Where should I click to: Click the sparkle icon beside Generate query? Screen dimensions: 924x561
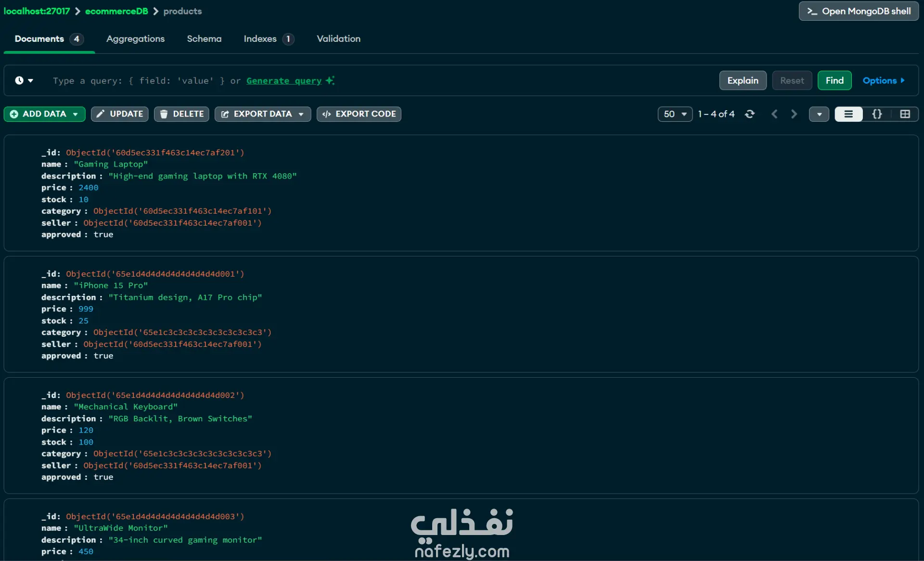pyautogui.click(x=330, y=80)
